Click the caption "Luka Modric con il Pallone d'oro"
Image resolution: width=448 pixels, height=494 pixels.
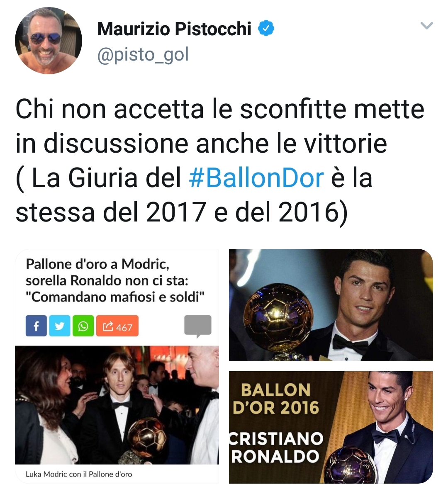tap(79, 474)
